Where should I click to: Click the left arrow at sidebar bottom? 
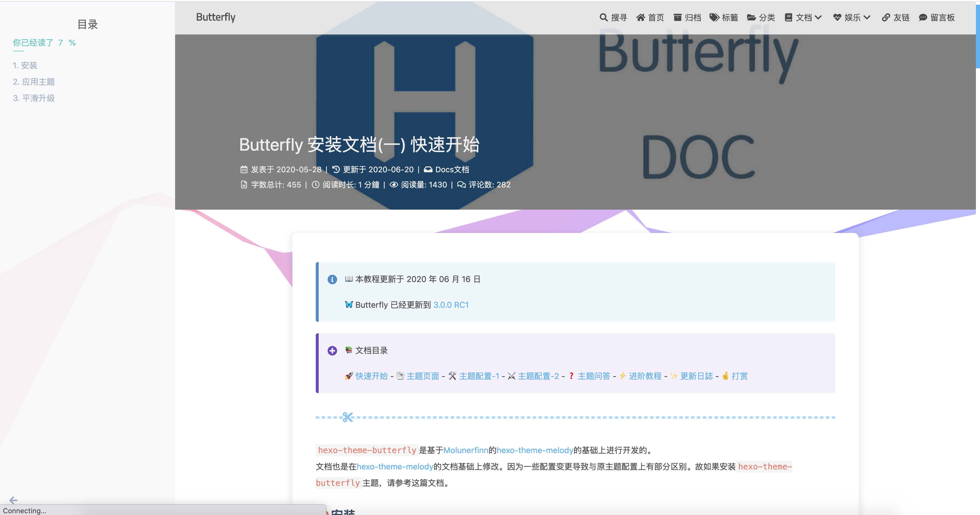coord(14,500)
